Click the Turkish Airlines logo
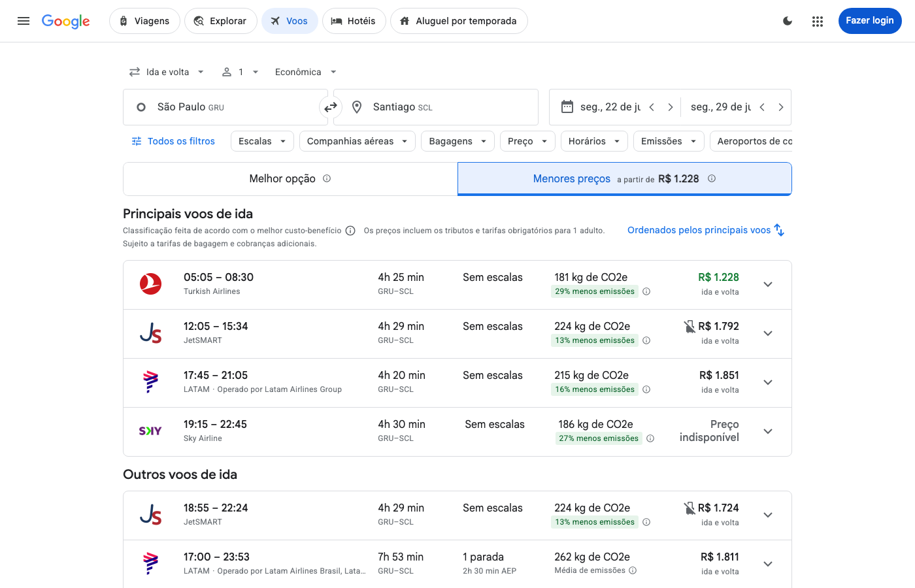The height and width of the screenshot is (588, 915). pyautogui.click(x=151, y=284)
